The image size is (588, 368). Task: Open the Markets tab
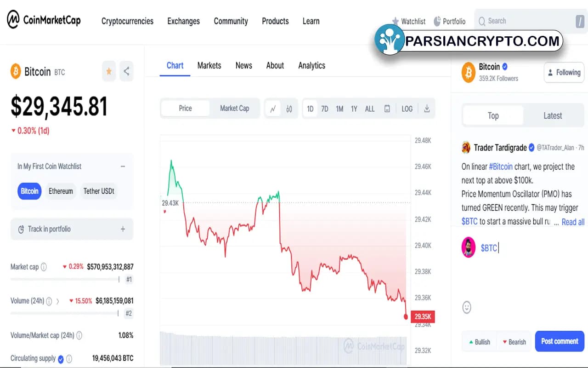pyautogui.click(x=209, y=65)
